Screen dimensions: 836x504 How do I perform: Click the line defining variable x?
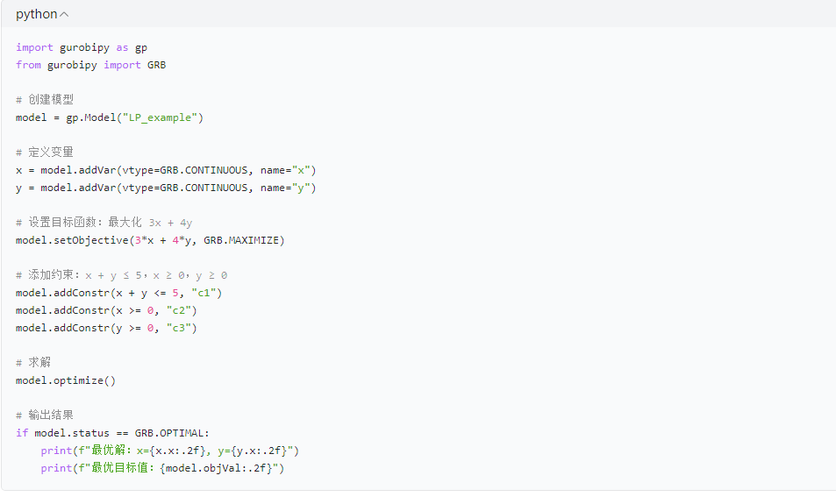pyautogui.click(x=165, y=170)
